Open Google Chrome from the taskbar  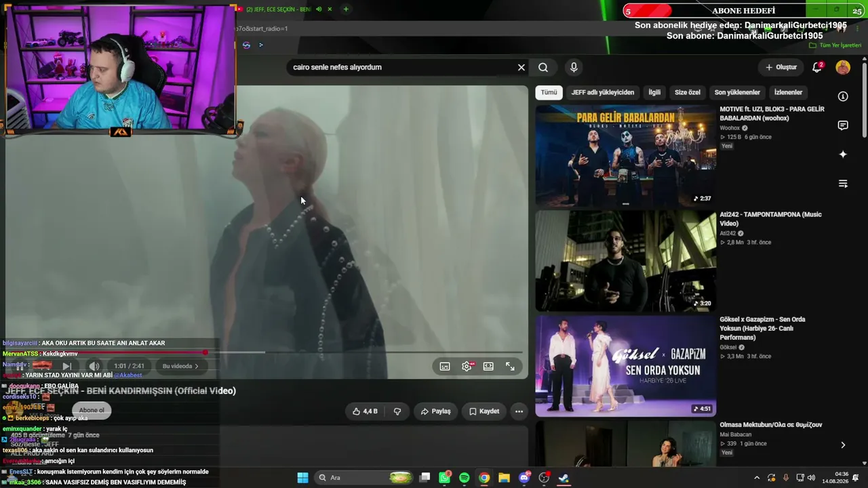tap(484, 478)
